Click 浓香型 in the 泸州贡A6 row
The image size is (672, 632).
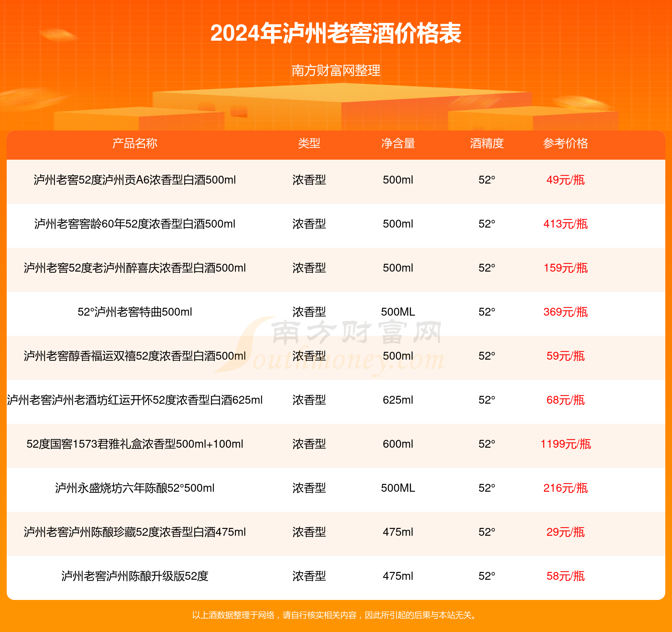pos(309,180)
